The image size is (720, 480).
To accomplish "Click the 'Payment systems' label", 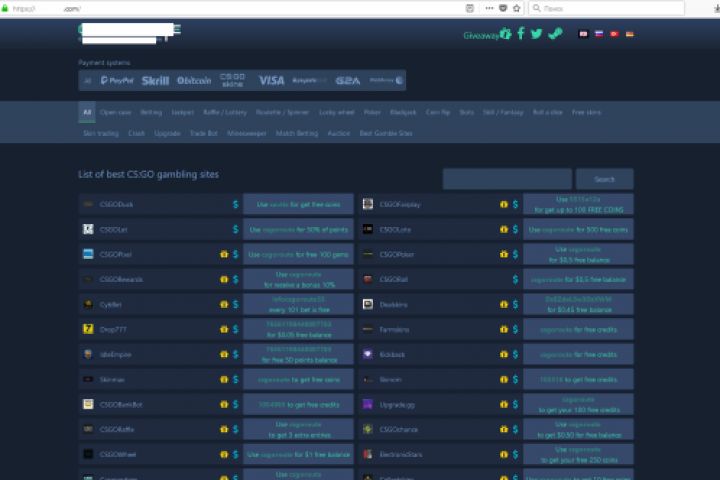I will (104, 62).
